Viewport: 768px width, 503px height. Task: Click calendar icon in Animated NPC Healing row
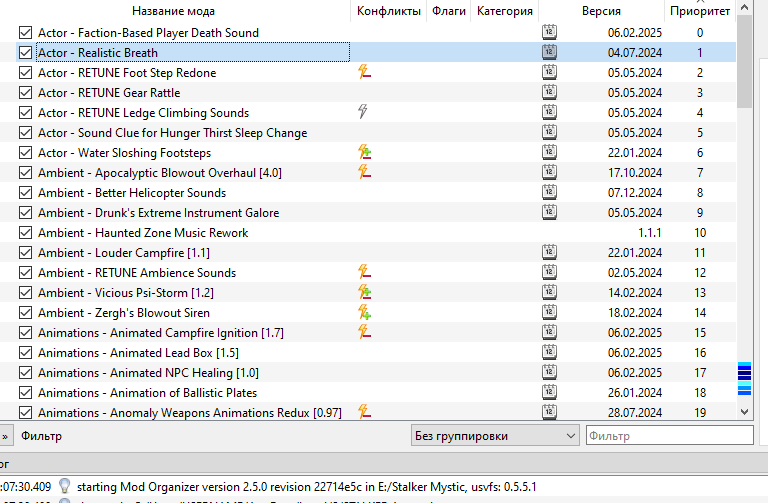tap(549, 372)
